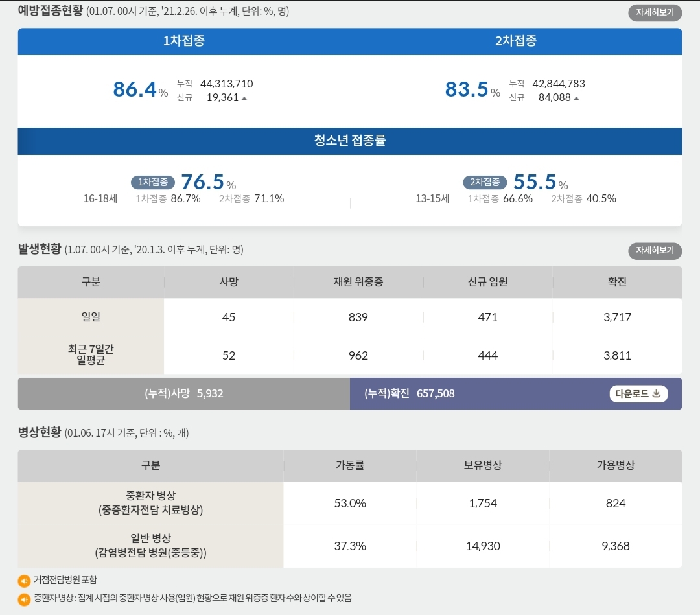The width and height of the screenshot is (700, 615).
Task: Click the 13-15세 age label
Action: pos(432,198)
